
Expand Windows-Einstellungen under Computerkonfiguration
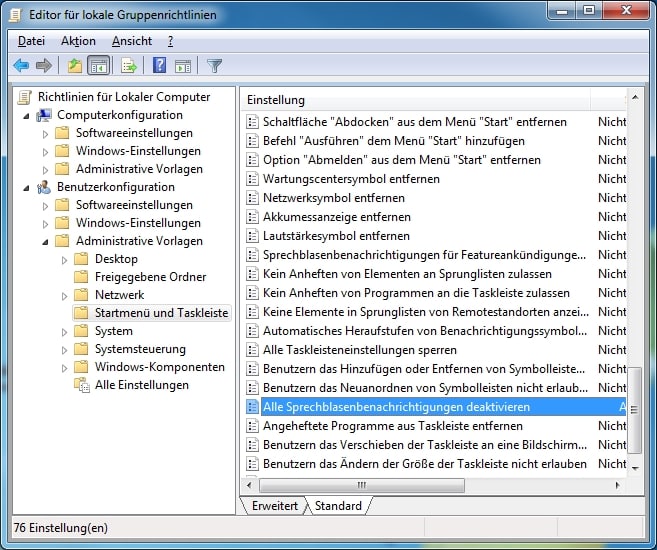45,152
